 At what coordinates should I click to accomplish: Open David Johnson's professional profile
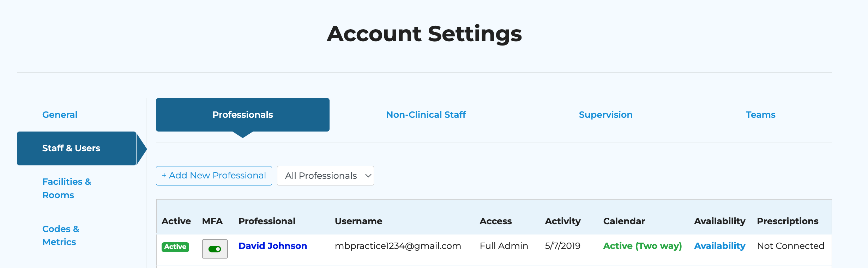tap(272, 246)
